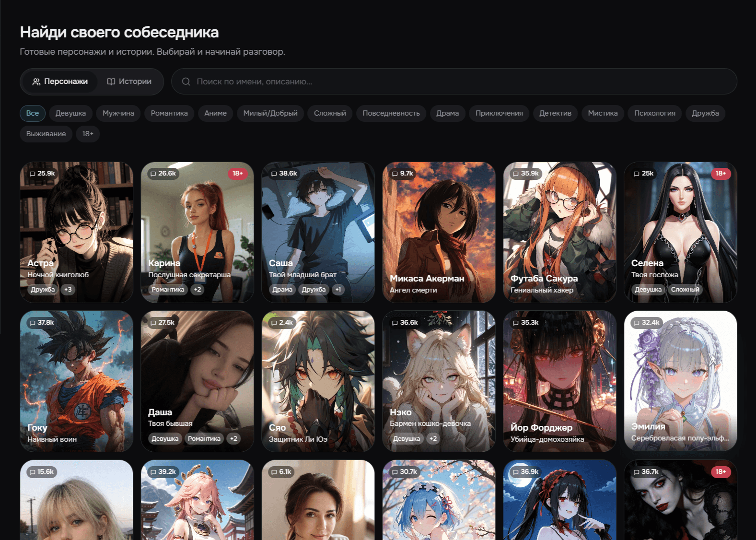The height and width of the screenshot is (540, 756).
Task: Filter by Психология category
Action: (655, 113)
